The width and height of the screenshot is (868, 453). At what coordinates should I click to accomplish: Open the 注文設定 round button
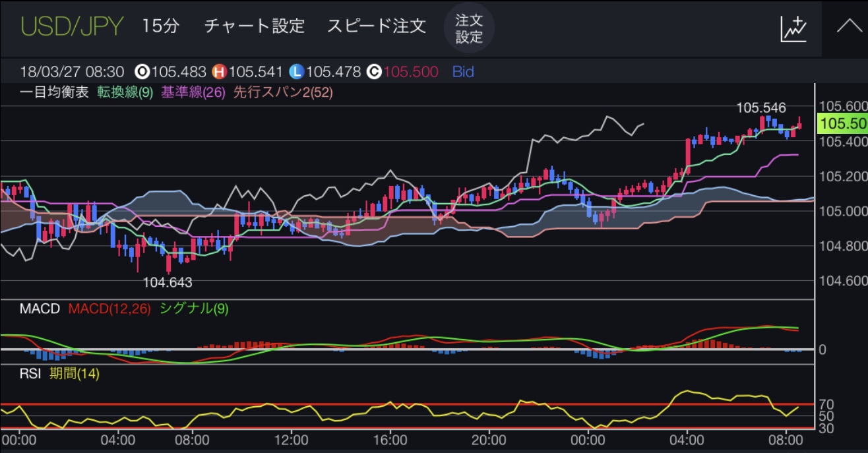(x=469, y=28)
